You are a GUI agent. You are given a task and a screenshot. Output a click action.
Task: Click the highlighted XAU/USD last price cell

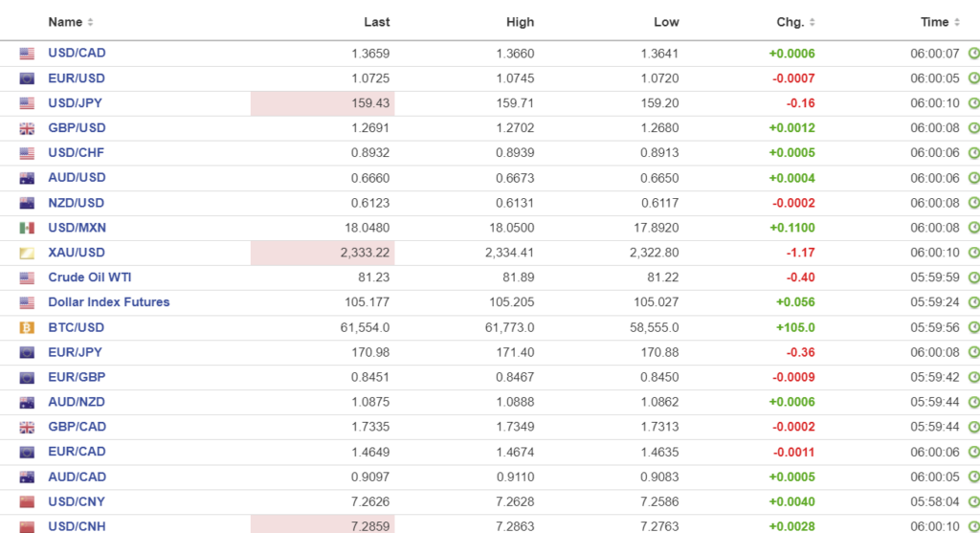(x=323, y=253)
